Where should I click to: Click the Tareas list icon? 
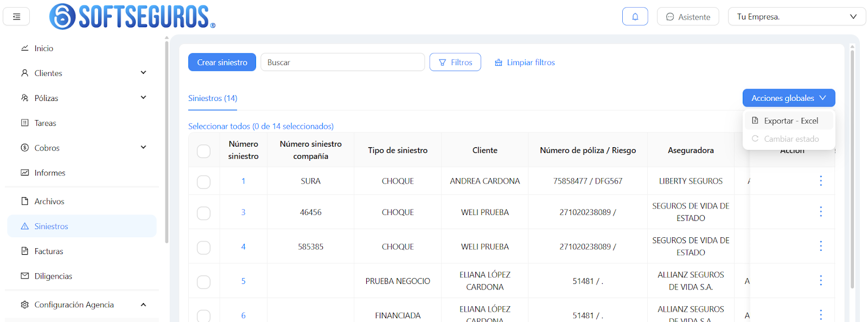pyautogui.click(x=24, y=123)
